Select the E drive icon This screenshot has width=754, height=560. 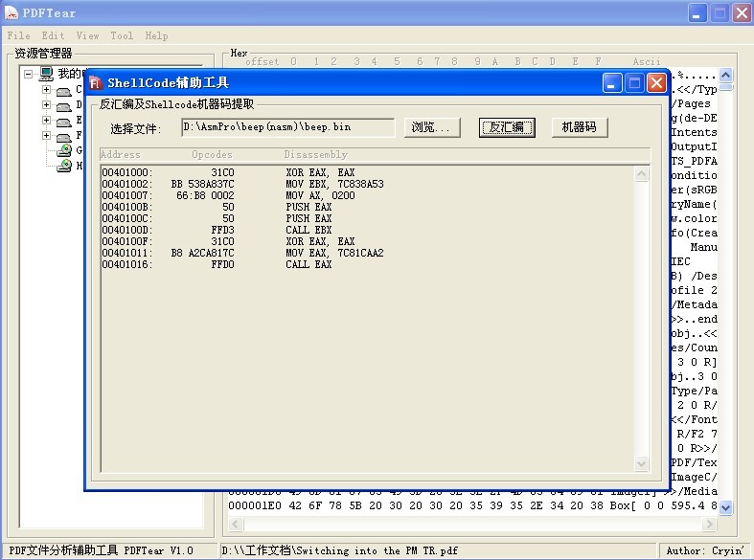pyautogui.click(x=63, y=121)
